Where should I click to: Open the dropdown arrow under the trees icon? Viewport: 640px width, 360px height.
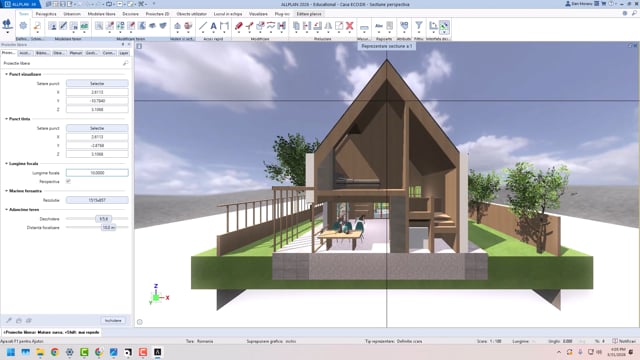[x=7, y=32]
